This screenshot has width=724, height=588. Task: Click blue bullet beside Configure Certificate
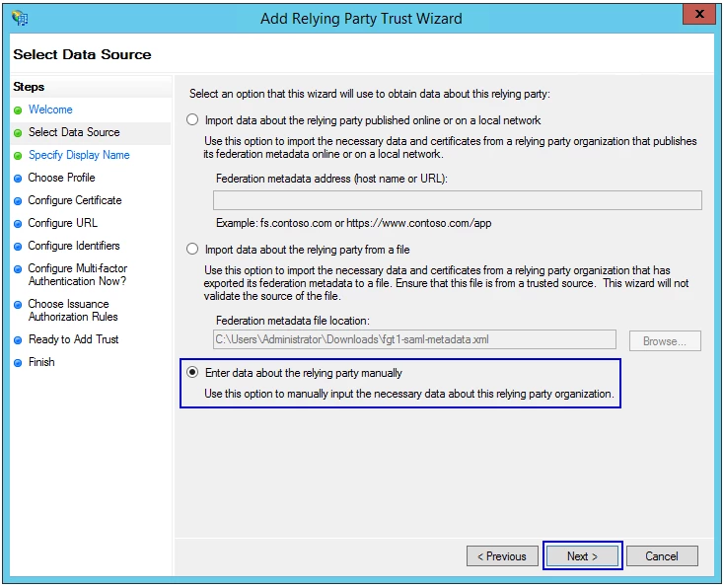pos(18,201)
